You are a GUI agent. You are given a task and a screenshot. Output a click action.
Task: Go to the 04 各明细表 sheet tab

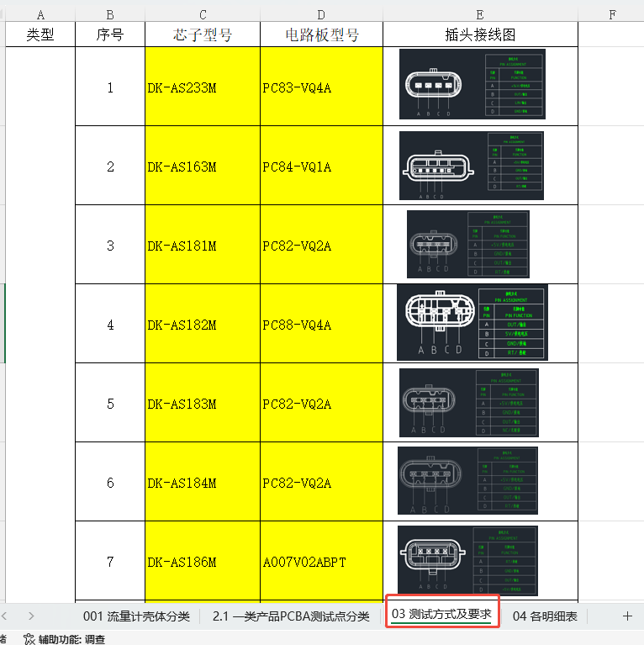(x=545, y=616)
